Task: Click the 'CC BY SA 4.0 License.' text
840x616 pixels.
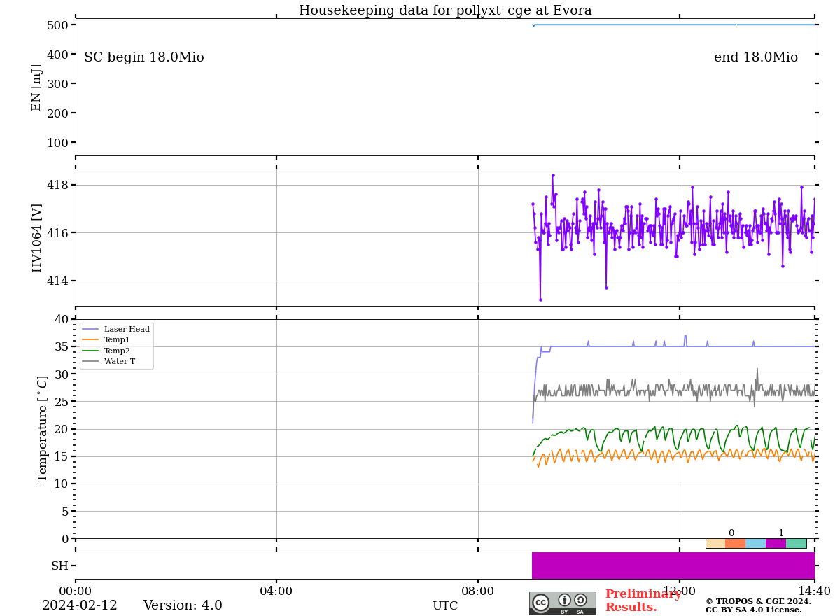Action: 754,610
